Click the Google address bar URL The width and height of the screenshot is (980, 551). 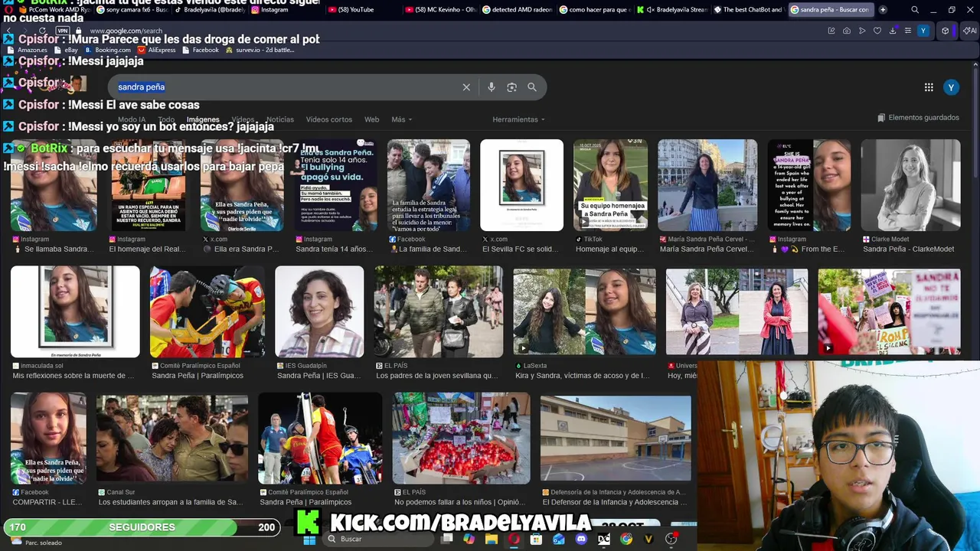coord(127,31)
